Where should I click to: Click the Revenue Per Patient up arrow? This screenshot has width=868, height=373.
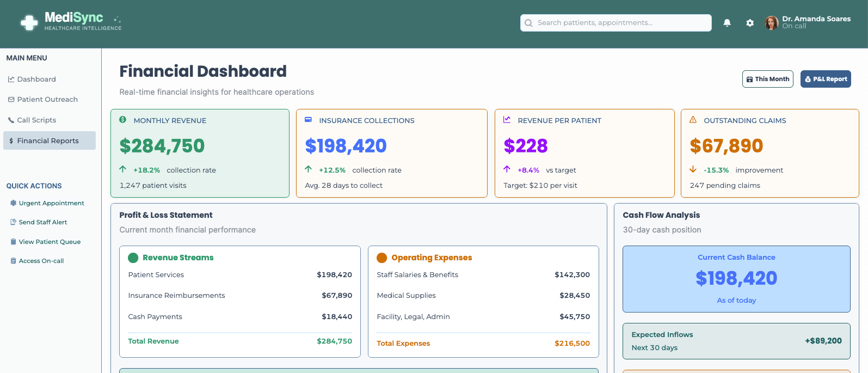click(507, 169)
